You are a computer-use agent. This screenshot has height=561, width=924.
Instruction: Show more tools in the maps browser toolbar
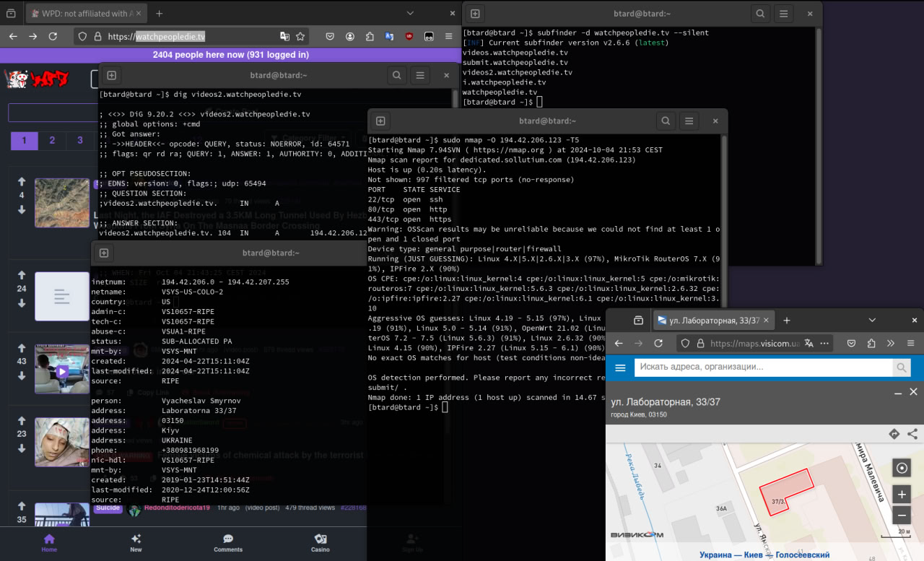coord(891,343)
